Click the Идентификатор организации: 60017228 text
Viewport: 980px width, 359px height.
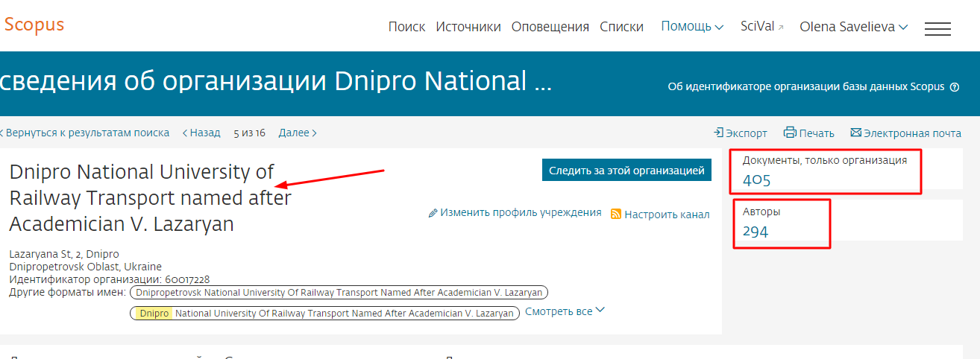pyautogui.click(x=109, y=279)
